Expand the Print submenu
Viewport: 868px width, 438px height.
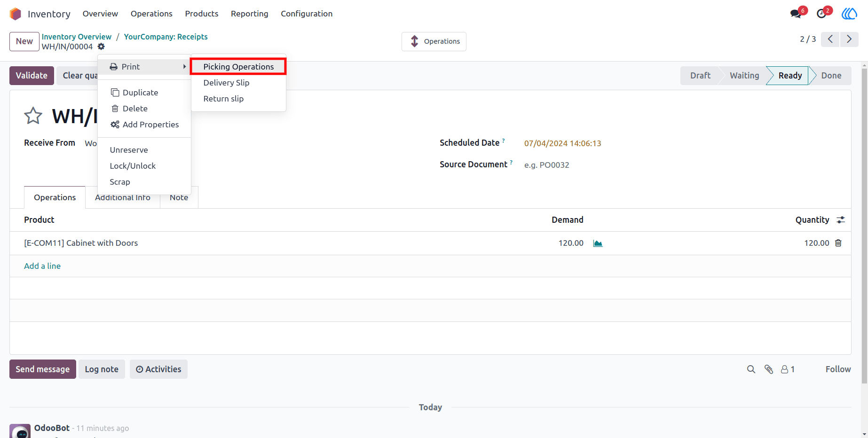coord(144,67)
